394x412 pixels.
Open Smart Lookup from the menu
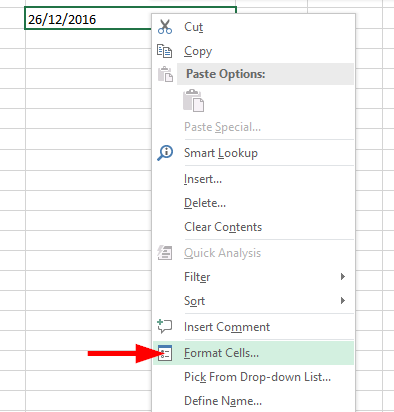253,153
